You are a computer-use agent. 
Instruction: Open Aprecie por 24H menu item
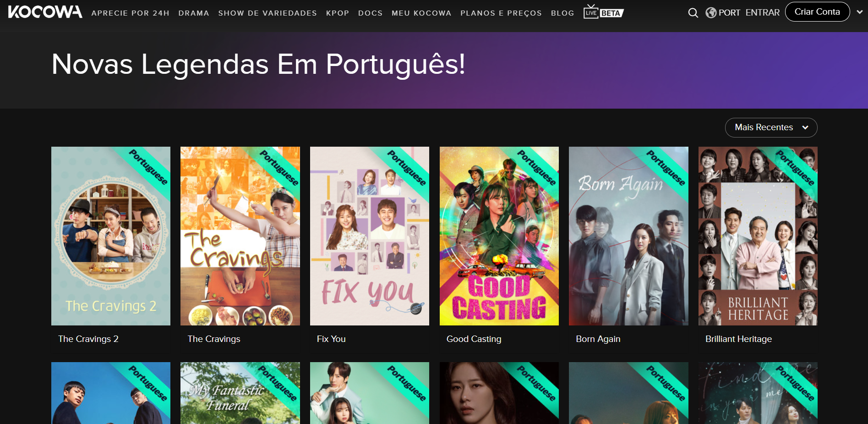(x=130, y=13)
